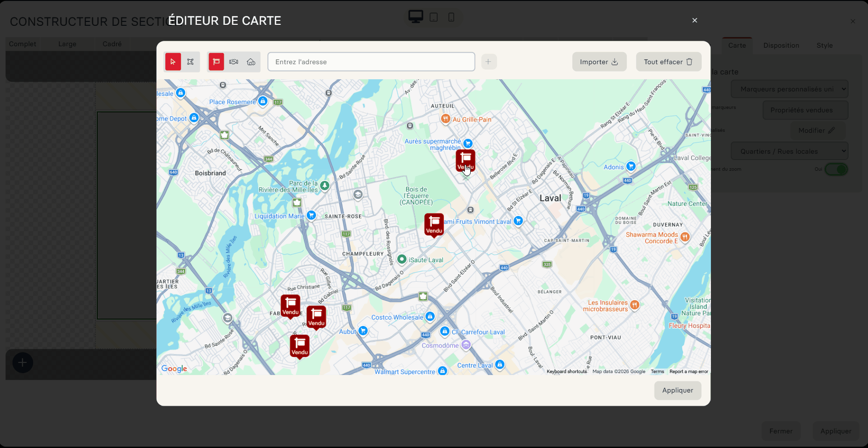Switch to tablet preview icon
The image size is (868, 448).
click(434, 18)
